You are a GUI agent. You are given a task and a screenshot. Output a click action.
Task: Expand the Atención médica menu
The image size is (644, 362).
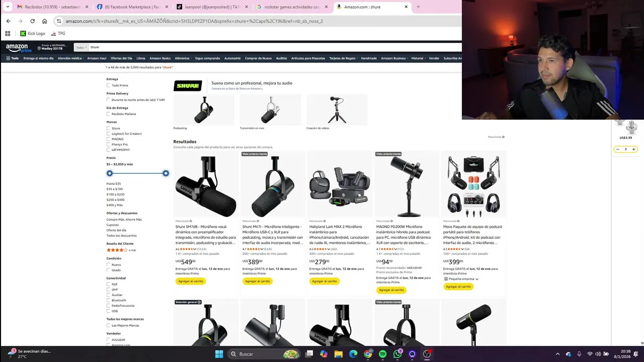tap(70, 58)
